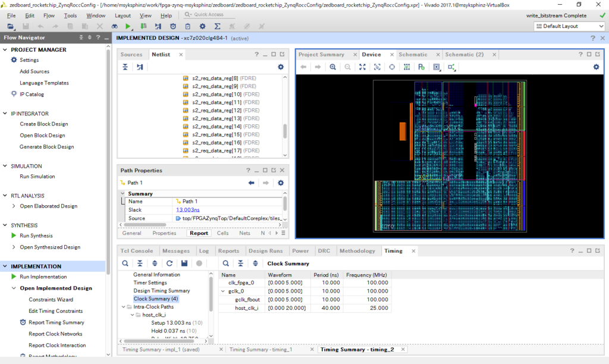Click the Device view settings gear icon
This screenshot has width=609, height=364.
(x=596, y=67)
